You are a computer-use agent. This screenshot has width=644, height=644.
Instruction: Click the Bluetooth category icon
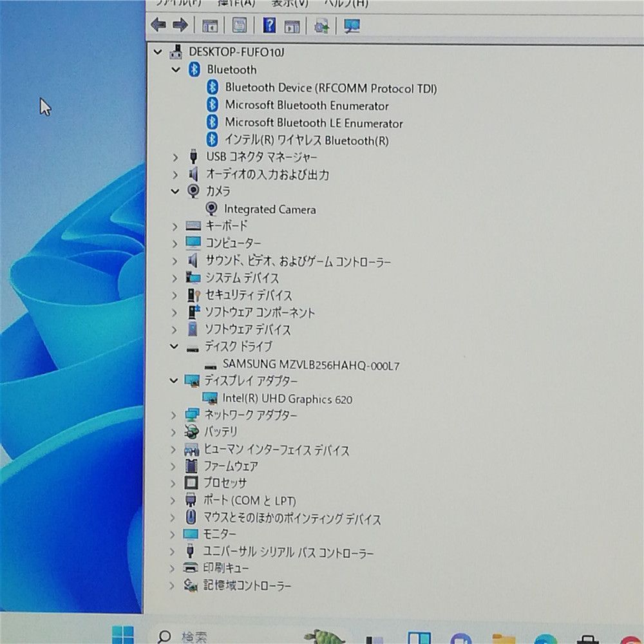(x=194, y=70)
